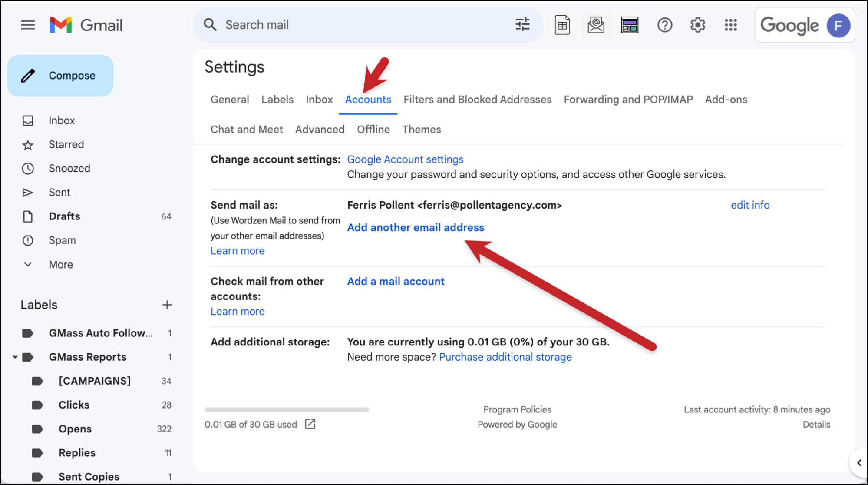Expand the More labels section
The image size is (868, 485).
coord(60,264)
